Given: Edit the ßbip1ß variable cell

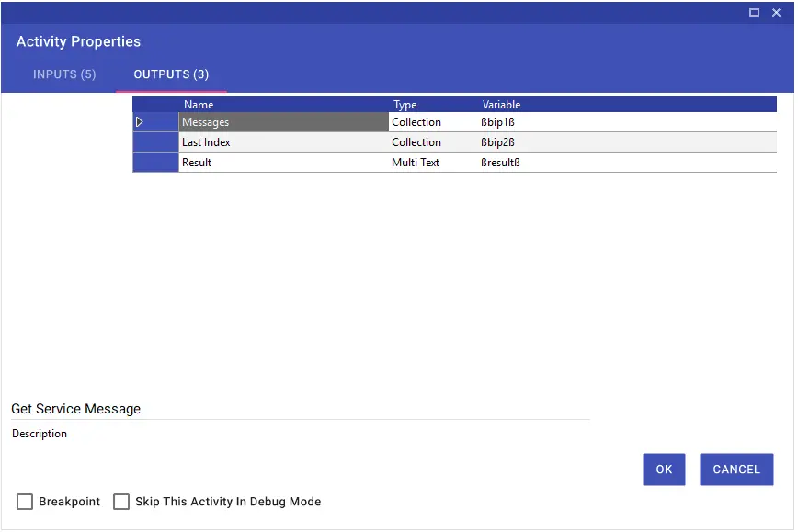Looking at the screenshot, I should tap(628, 122).
